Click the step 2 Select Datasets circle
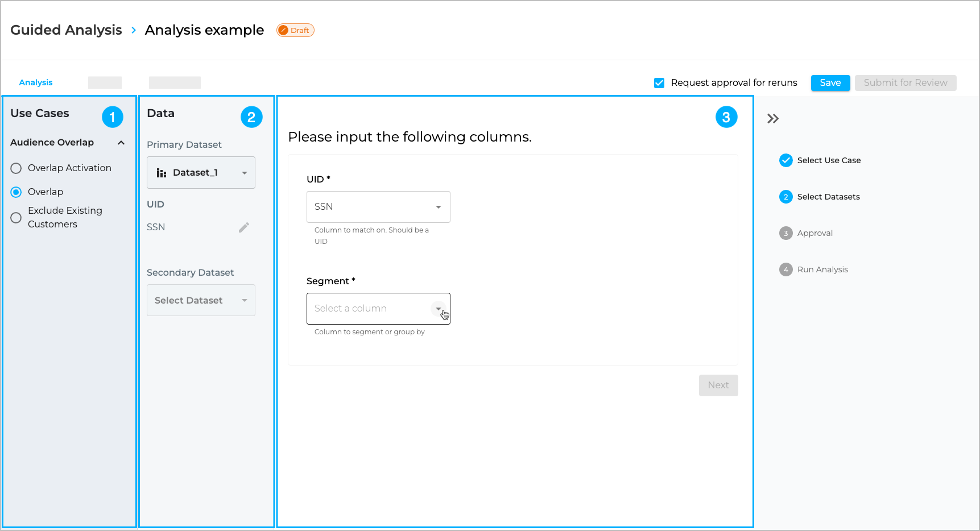The image size is (980, 531). click(x=785, y=197)
